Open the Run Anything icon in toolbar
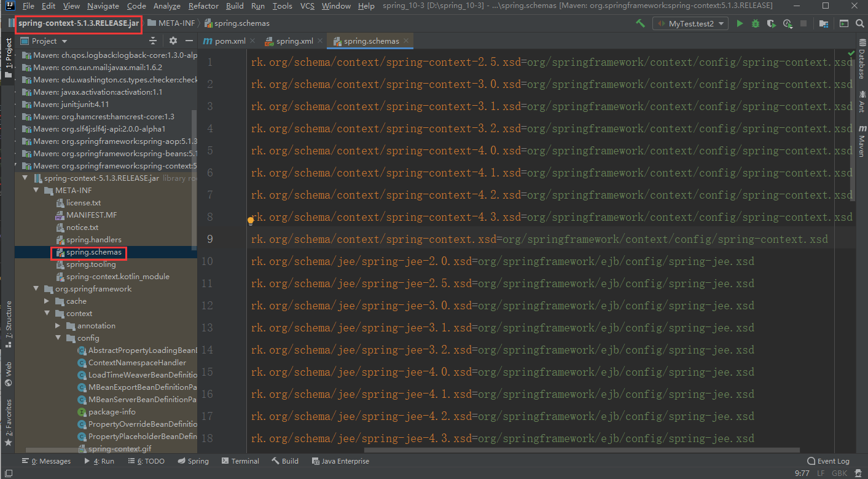This screenshot has width=868, height=479. pos(844,23)
